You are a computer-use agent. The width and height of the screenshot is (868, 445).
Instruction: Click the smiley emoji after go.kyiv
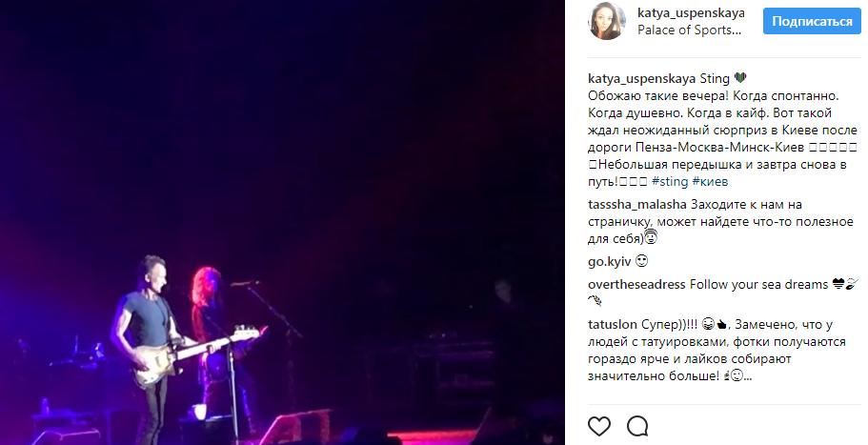click(x=641, y=261)
